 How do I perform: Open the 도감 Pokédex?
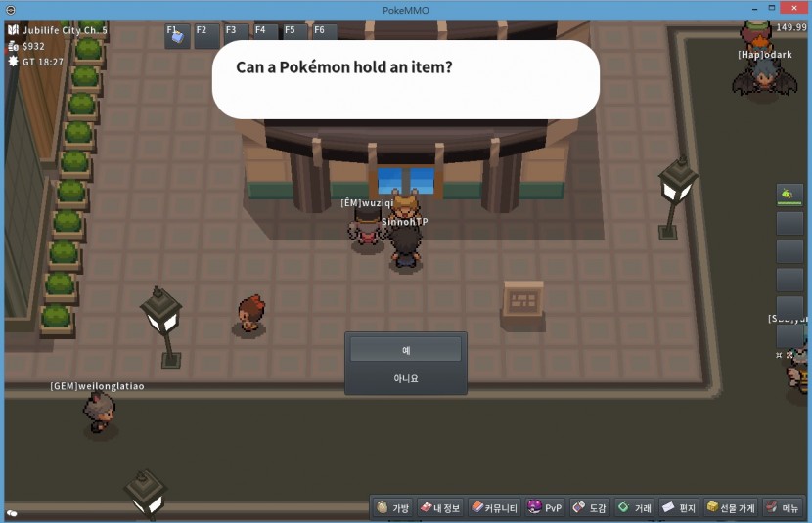(x=589, y=508)
